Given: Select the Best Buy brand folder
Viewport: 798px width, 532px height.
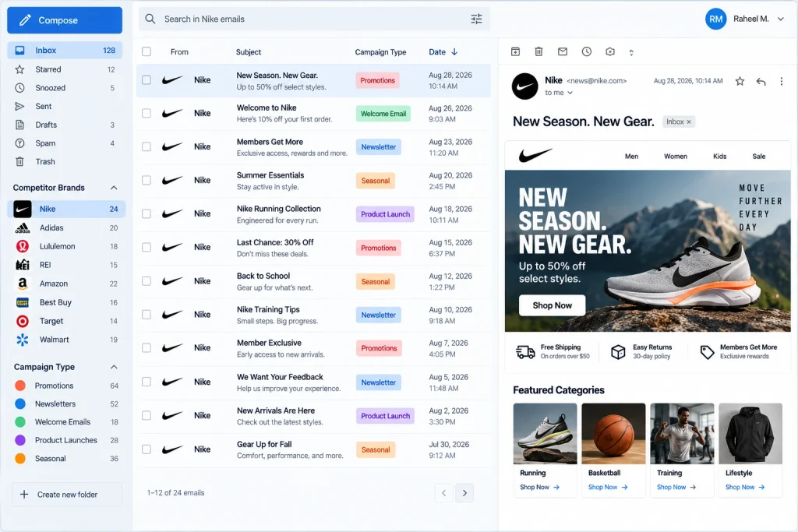Looking at the screenshot, I should tap(66, 303).
